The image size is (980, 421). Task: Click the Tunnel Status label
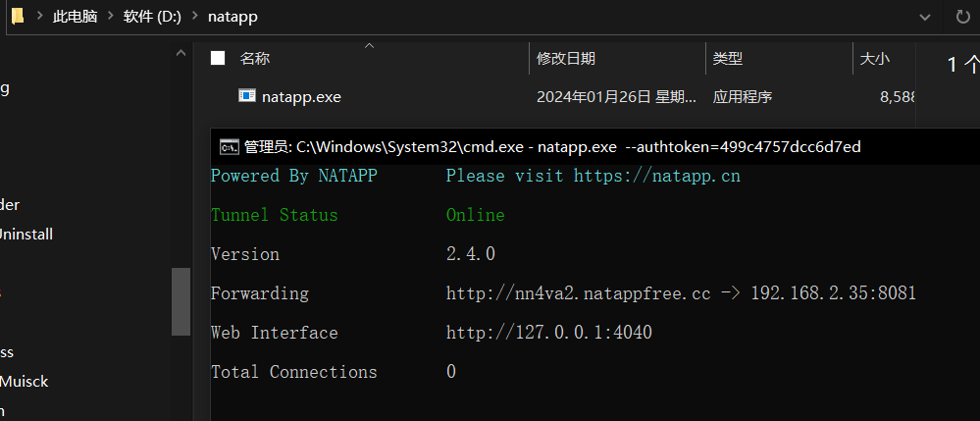pos(274,215)
